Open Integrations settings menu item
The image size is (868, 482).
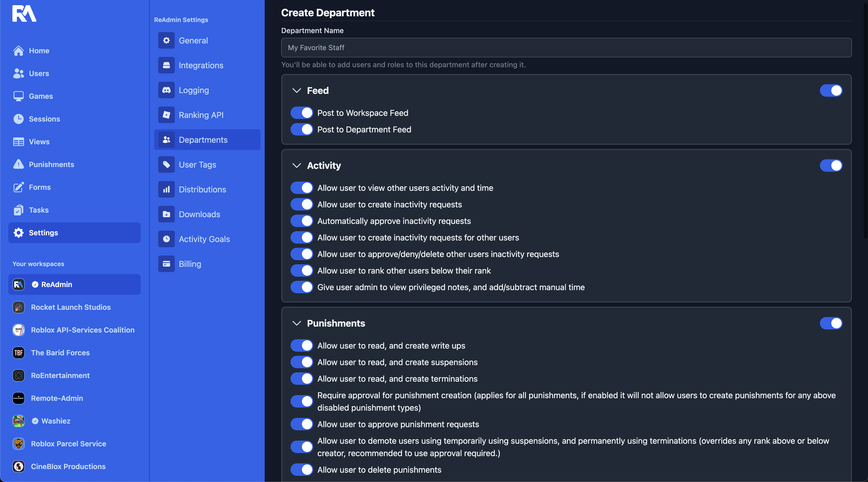pos(201,65)
